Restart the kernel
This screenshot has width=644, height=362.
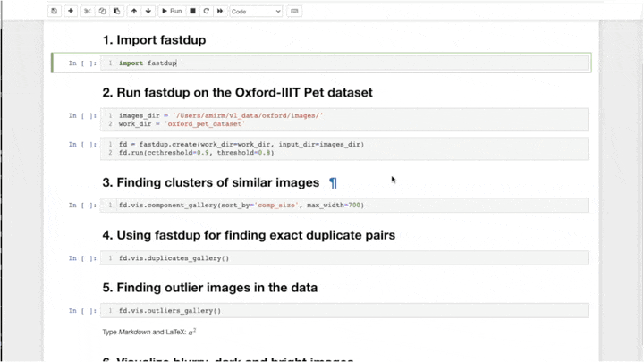(207, 12)
